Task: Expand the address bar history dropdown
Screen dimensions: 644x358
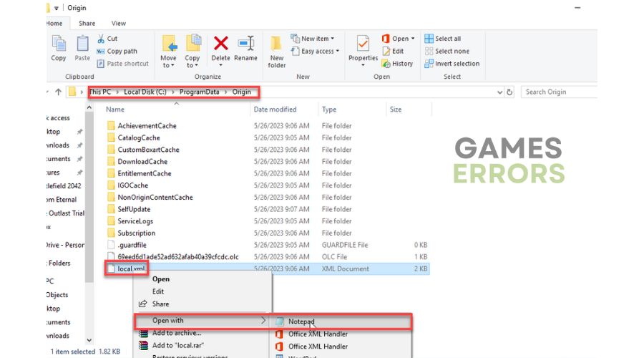Action: pyautogui.click(x=499, y=92)
